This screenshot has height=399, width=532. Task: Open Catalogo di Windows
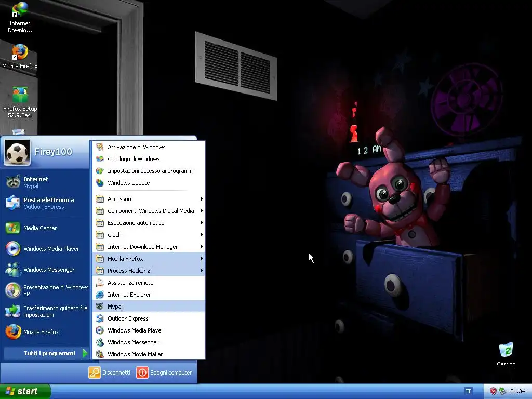coord(149,159)
